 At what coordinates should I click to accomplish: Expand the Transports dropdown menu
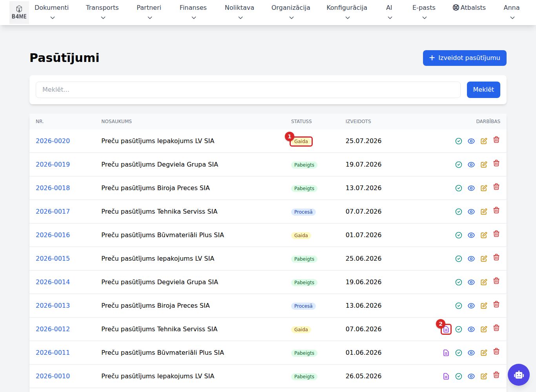(102, 12)
